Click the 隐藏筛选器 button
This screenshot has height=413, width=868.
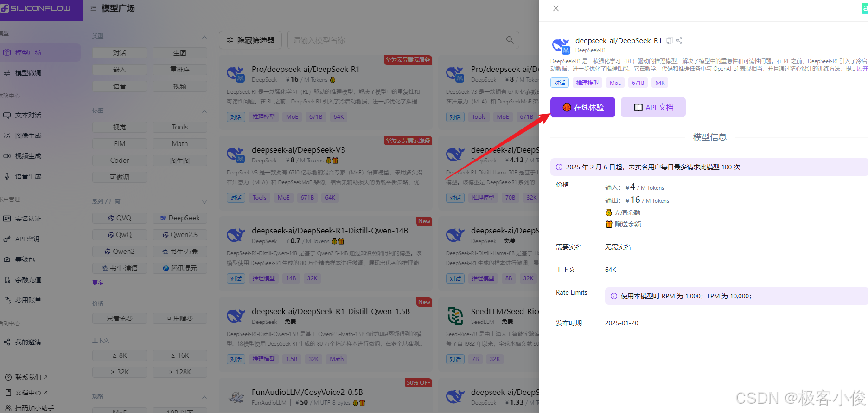(x=250, y=40)
